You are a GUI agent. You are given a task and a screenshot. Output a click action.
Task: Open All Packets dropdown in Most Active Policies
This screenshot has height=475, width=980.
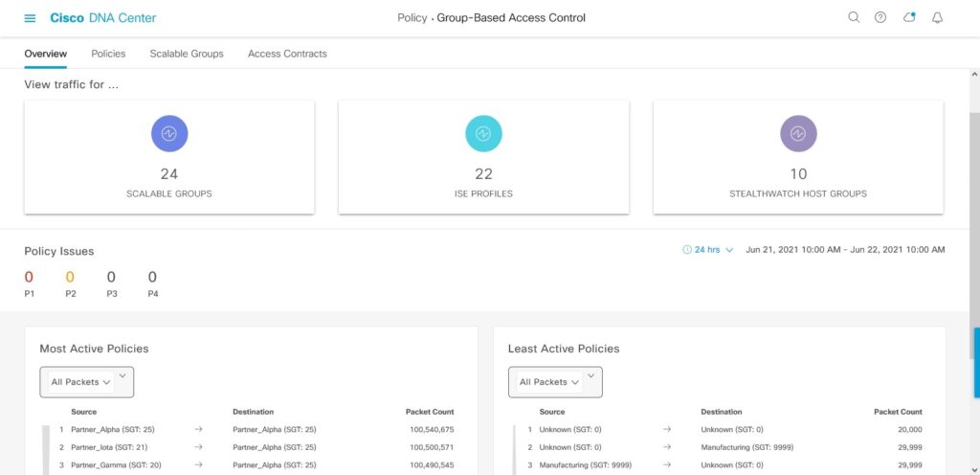(86, 382)
